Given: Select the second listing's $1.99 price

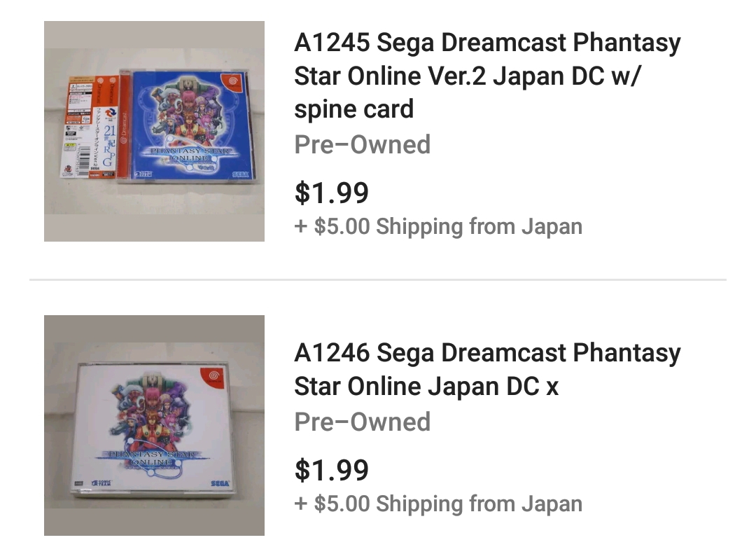Looking at the screenshot, I should (332, 469).
